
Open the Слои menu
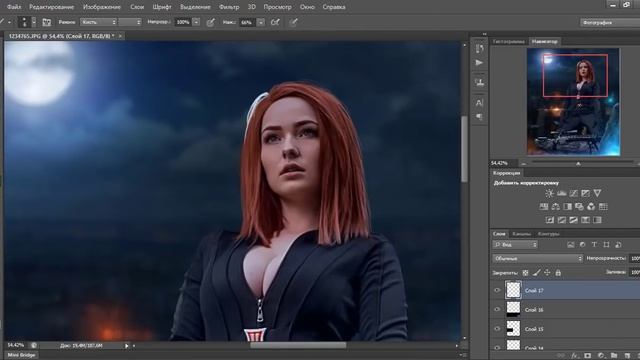(137, 7)
